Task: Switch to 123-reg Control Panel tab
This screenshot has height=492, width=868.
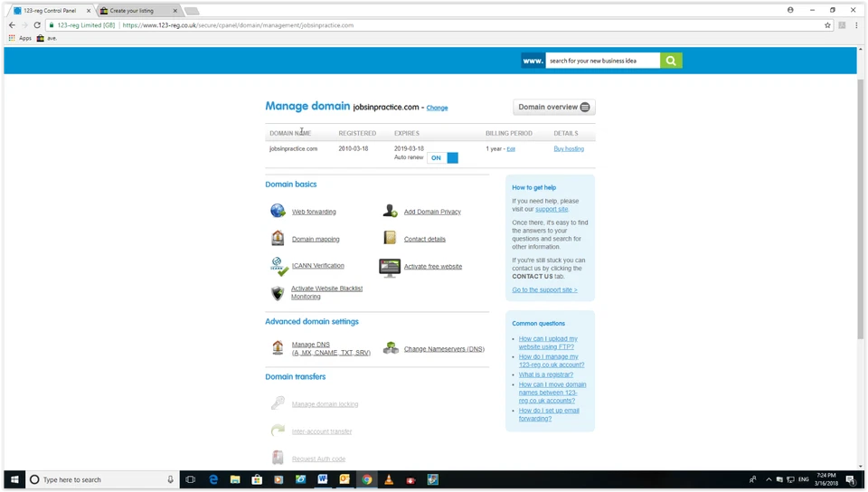Action: point(51,11)
